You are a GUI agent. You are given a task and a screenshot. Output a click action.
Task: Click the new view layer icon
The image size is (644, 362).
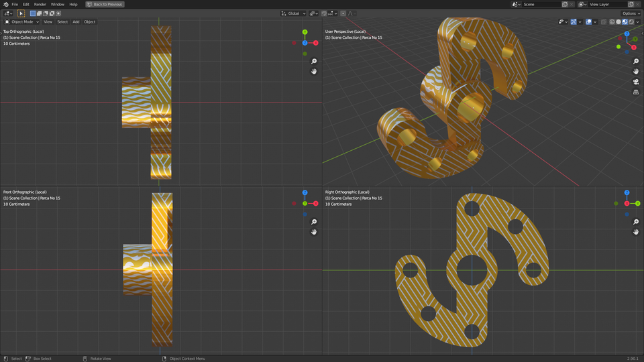coord(631,4)
